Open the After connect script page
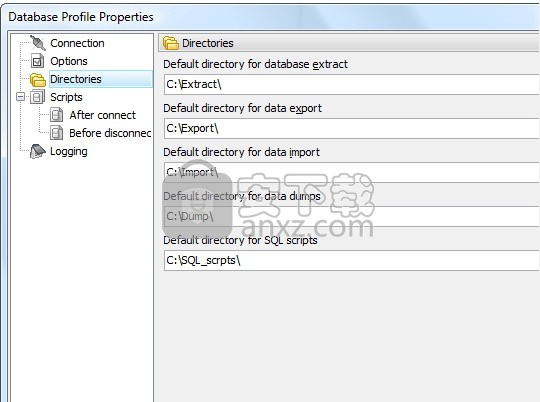Image resolution: width=540 pixels, height=402 pixels. click(x=102, y=115)
